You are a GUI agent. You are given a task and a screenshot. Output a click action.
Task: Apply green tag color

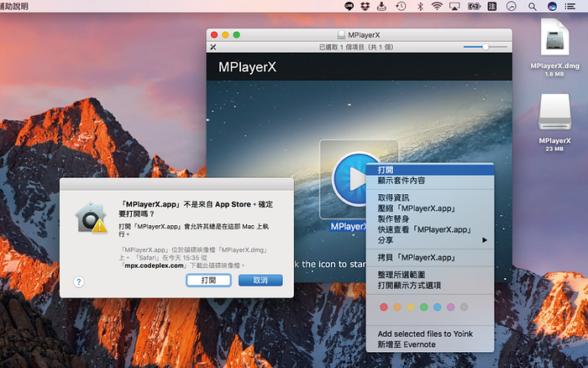(x=423, y=308)
